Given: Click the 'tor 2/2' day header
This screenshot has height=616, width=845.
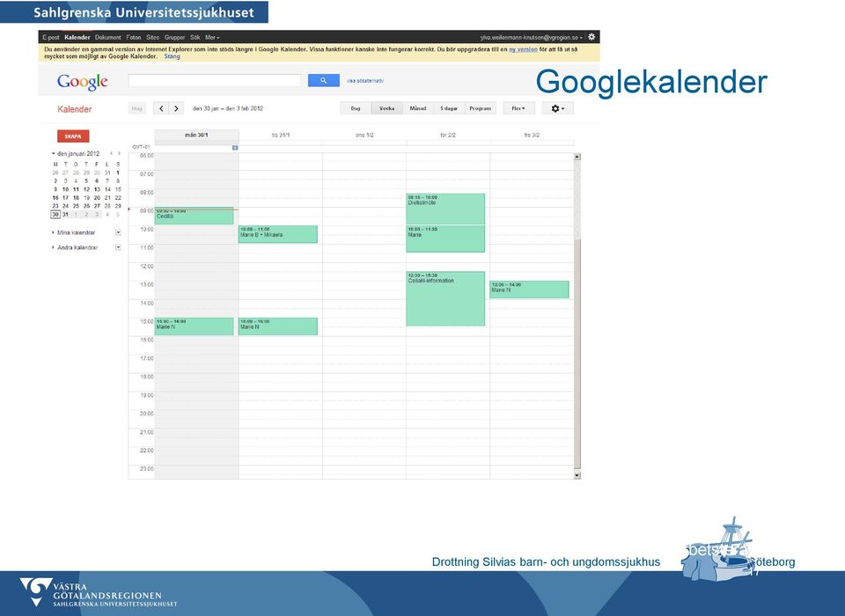Looking at the screenshot, I should pos(448,136).
